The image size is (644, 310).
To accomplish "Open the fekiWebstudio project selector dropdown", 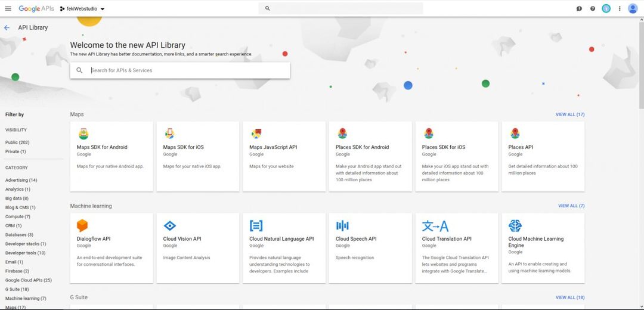I will [x=82, y=8].
